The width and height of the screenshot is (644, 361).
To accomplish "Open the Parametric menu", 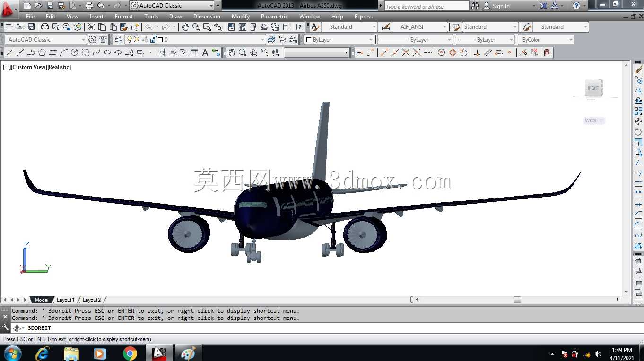I will pyautogui.click(x=274, y=17).
